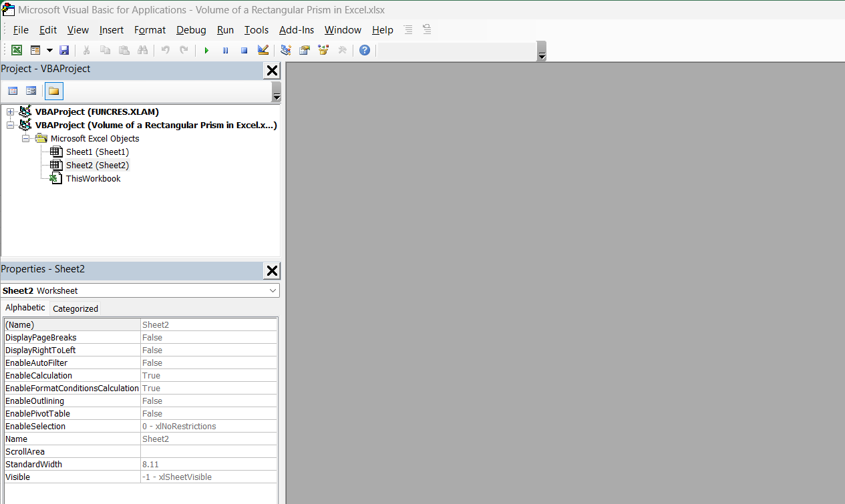Open Standard toolbar options overflow arrow
This screenshot has height=504, width=845.
pos(542,51)
